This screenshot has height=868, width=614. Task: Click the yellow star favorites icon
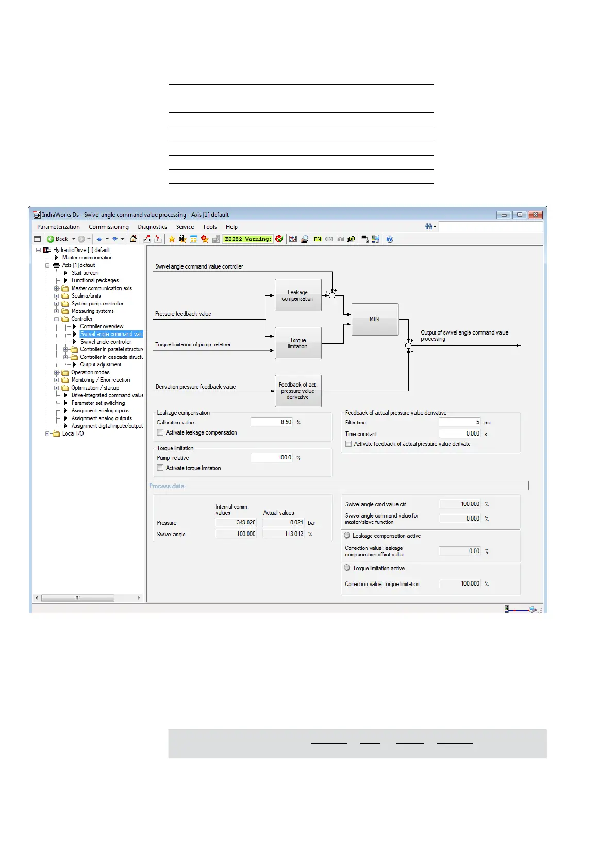point(172,239)
